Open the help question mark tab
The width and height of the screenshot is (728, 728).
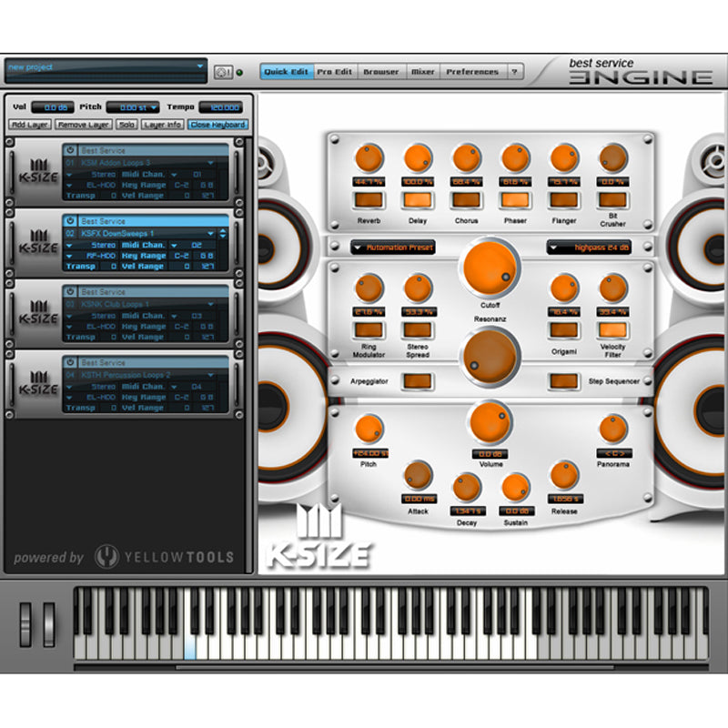pyautogui.click(x=513, y=71)
